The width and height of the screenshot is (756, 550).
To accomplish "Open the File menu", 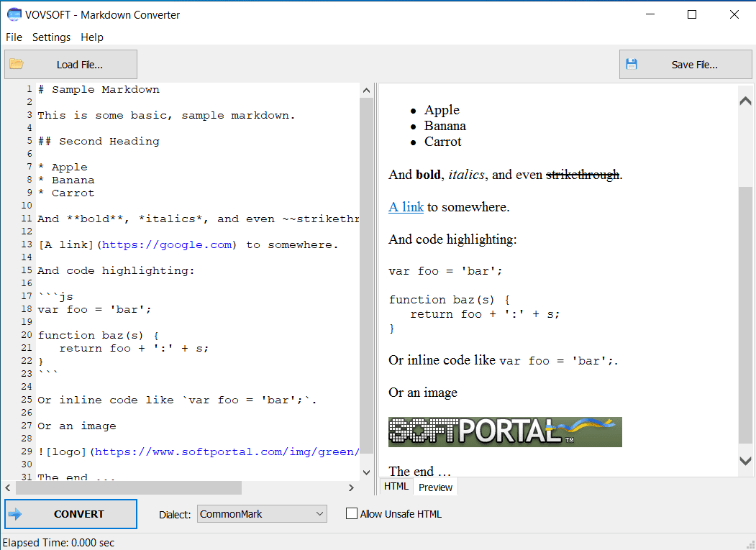I will coord(14,37).
